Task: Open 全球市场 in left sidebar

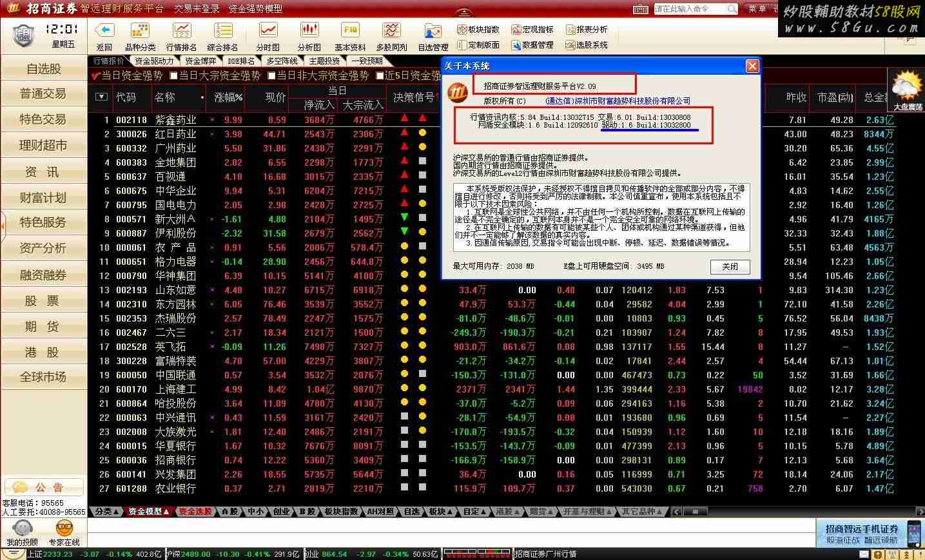Action: tap(43, 377)
